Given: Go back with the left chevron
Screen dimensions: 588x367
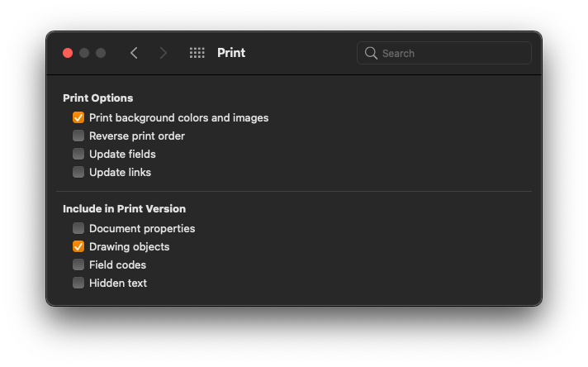Looking at the screenshot, I should tap(134, 53).
